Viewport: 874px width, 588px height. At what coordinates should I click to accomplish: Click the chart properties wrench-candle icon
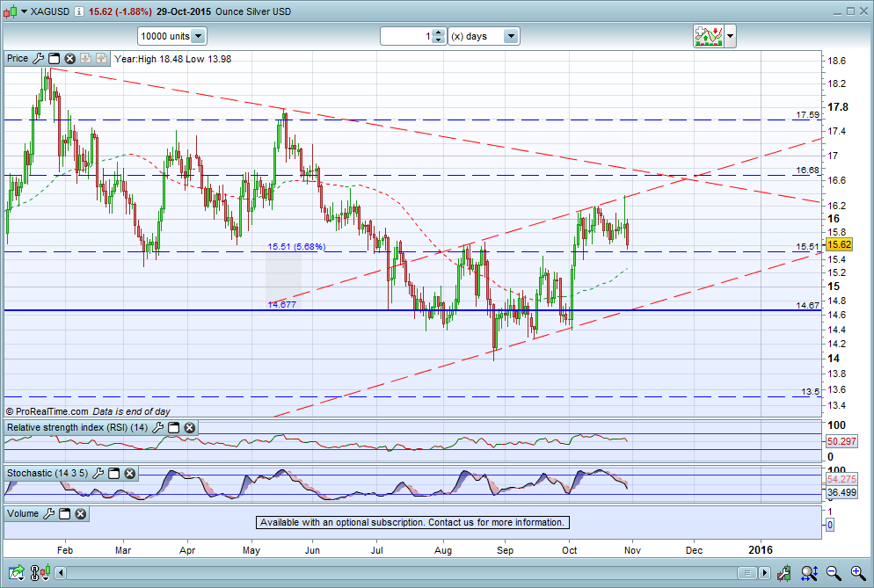point(784,572)
